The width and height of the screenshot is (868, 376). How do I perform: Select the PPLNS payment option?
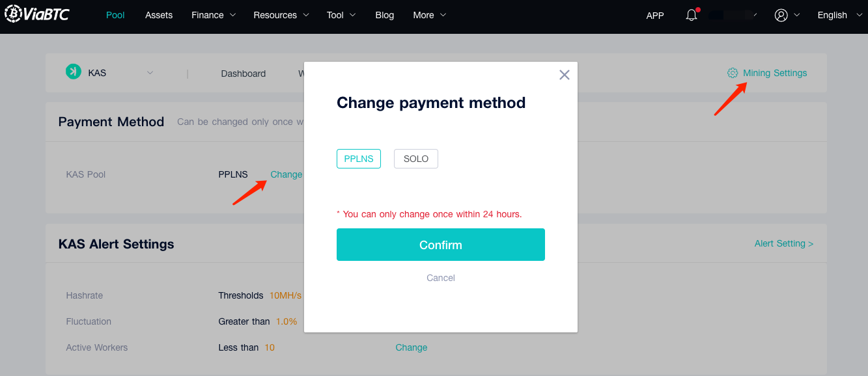359,159
